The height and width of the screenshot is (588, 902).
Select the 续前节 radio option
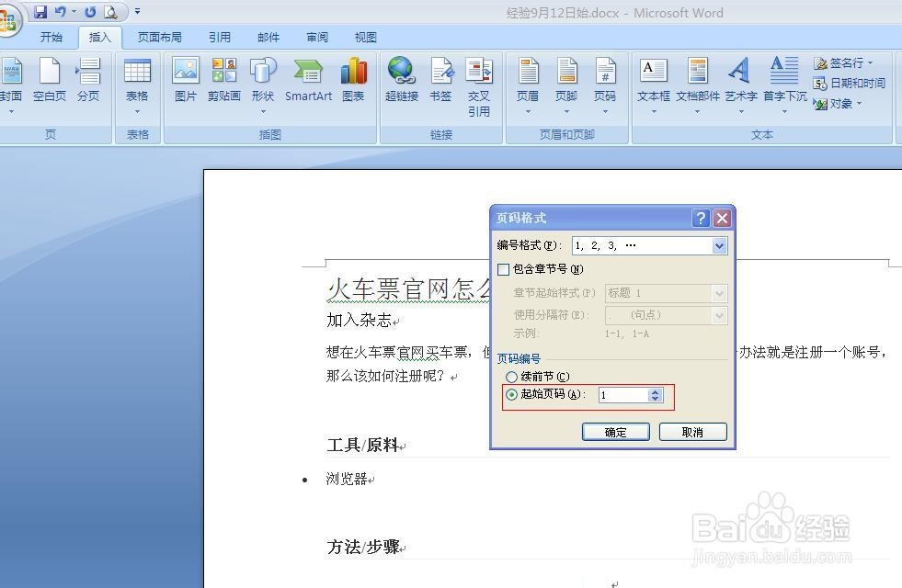click(x=512, y=376)
